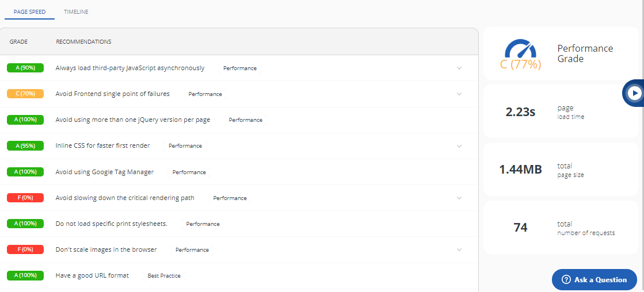Click the play button on right edge
Image resolution: width=644 pixels, height=292 pixels.
point(635,93)
